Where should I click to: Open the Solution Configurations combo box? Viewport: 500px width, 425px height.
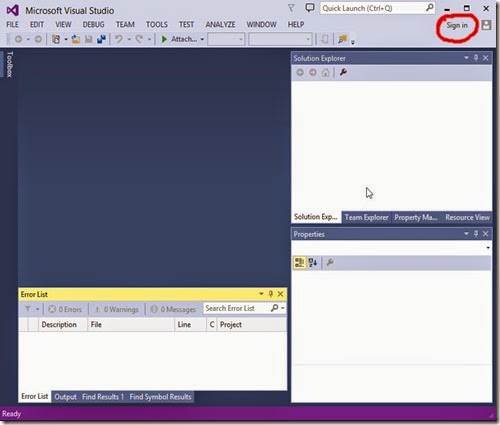226,39
